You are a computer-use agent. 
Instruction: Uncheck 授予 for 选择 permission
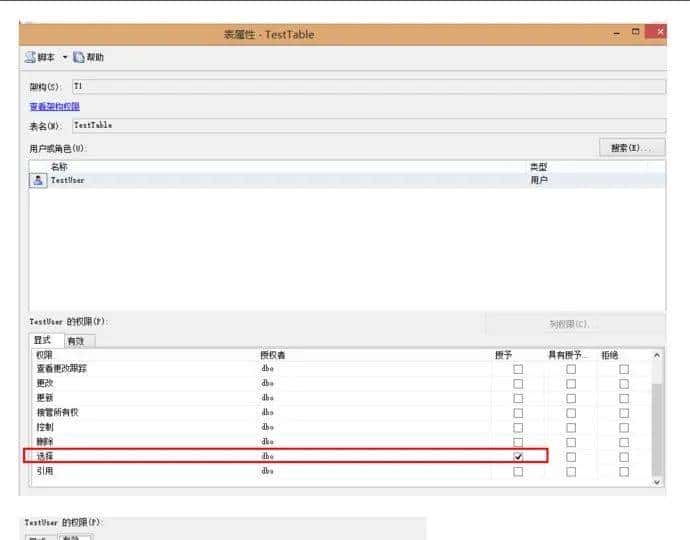pyautogui.click(x=518, y=457)
